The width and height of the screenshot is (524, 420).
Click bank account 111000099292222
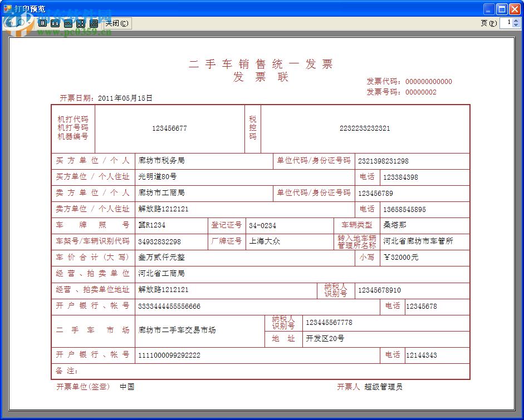pyautogui.click(x=169, y=355)
